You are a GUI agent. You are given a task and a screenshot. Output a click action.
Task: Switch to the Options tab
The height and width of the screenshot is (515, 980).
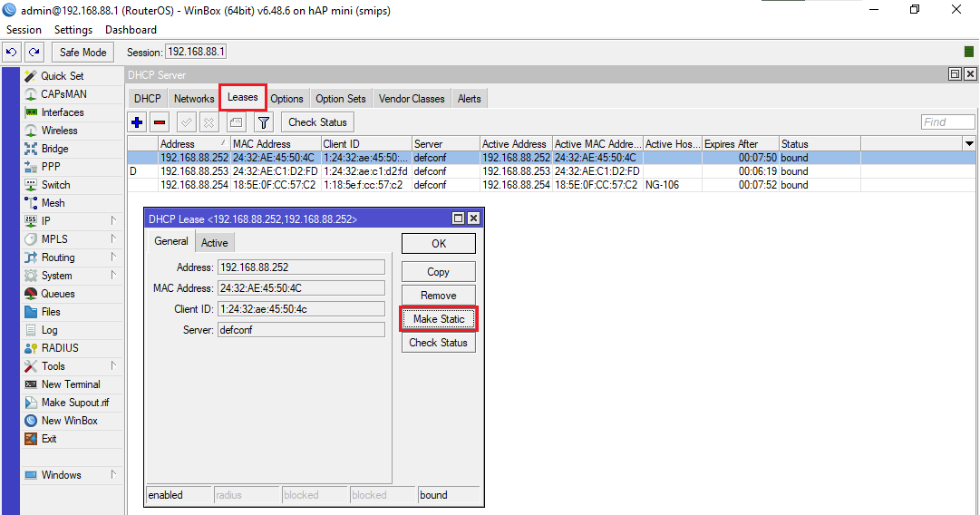tap(286, 99)
